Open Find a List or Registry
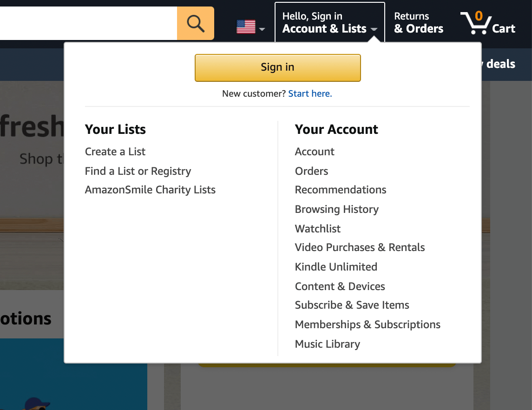Viewport: 532px width, 410px height. tap(138, 171)
